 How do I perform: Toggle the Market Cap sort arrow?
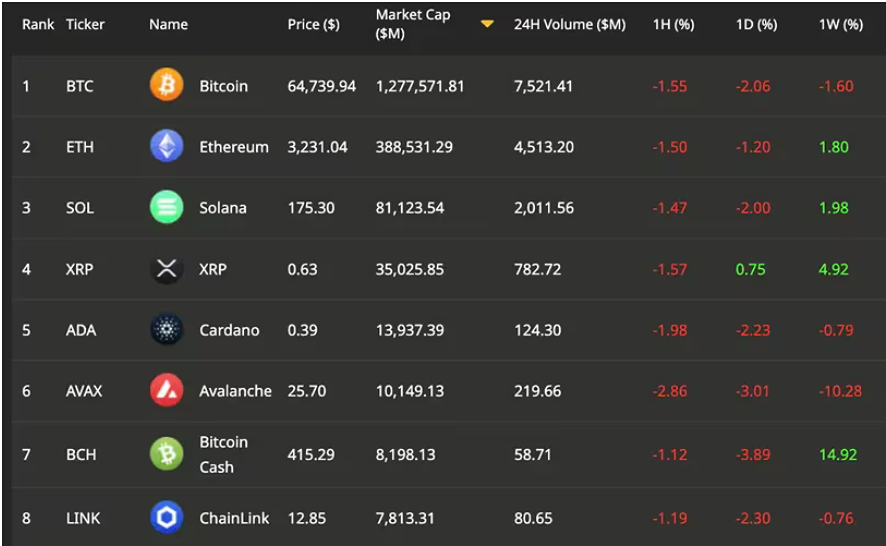click(x=487, y=24)
